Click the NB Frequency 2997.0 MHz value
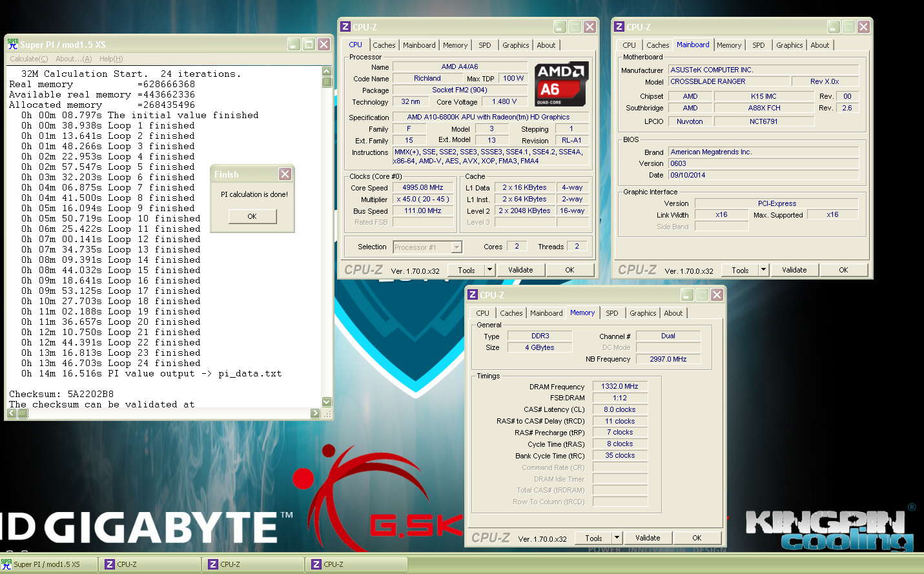The image size is (924, 574). tap(668, 359)
